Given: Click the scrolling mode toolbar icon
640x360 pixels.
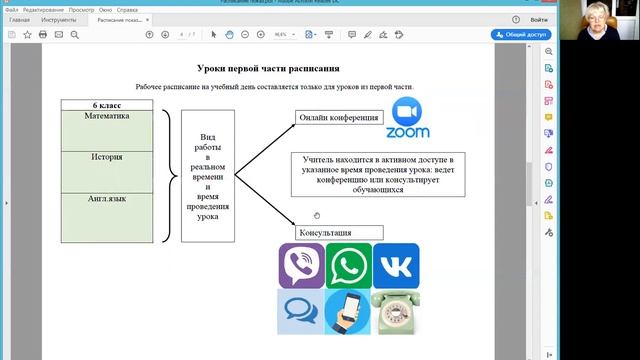Looking at the screenshot, I should 329,35.
